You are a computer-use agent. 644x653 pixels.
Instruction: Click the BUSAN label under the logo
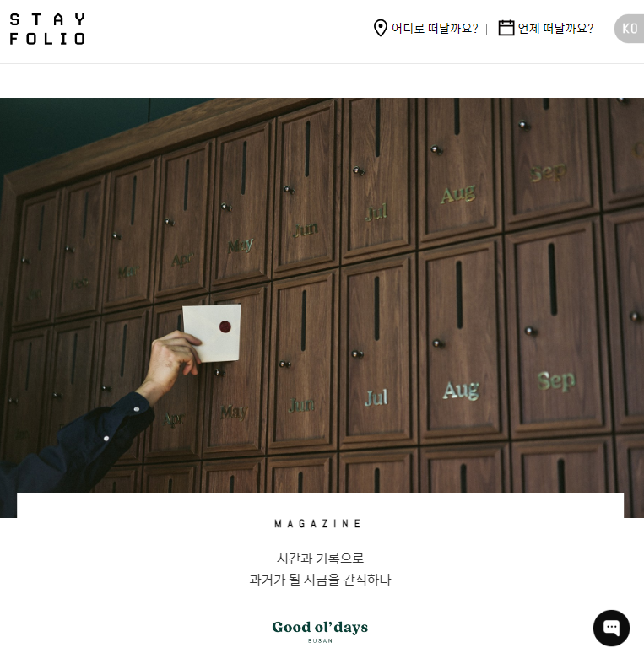[x=320, y=640]
